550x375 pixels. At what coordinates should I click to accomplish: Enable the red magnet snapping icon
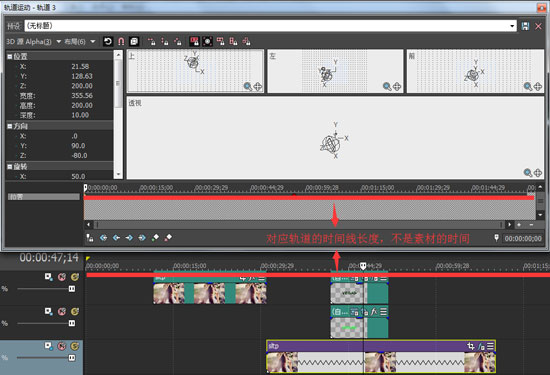[121, 42]
